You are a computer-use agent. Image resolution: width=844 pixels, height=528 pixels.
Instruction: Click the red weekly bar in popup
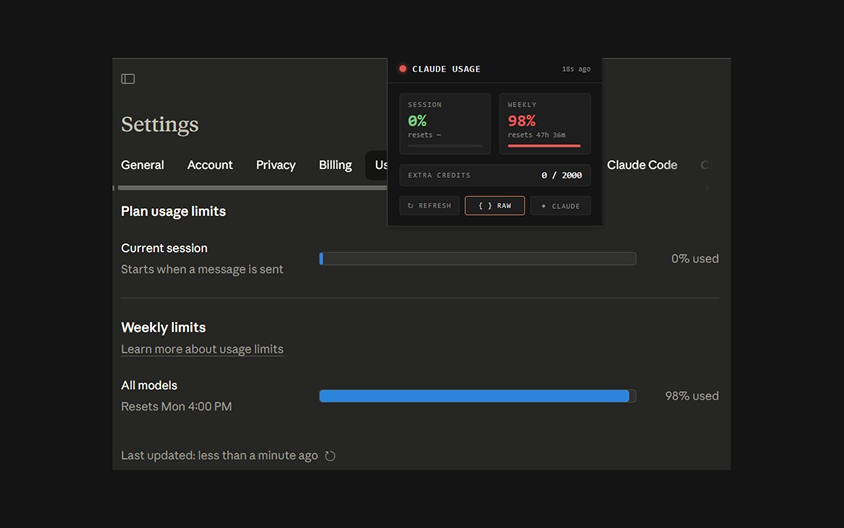click(544, 146)
